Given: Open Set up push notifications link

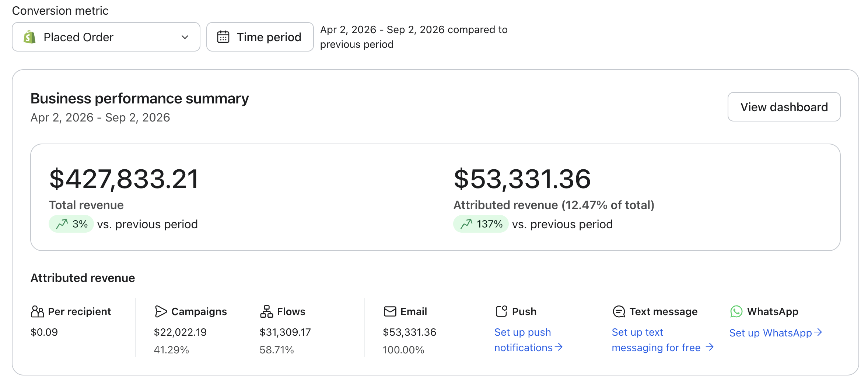Looking at the screenshot, I should coord(528,340).
